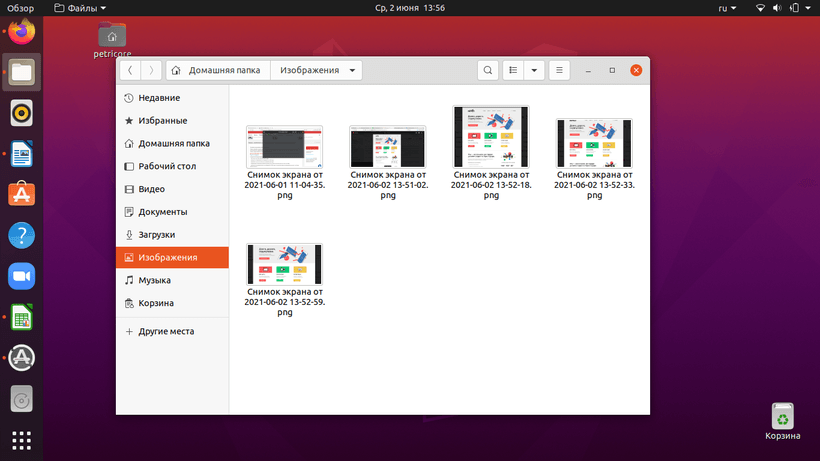Open Загрузки folder in sidebar
Image resolution: width=820 pixels, height=461 pixels.
coord(157,234)
